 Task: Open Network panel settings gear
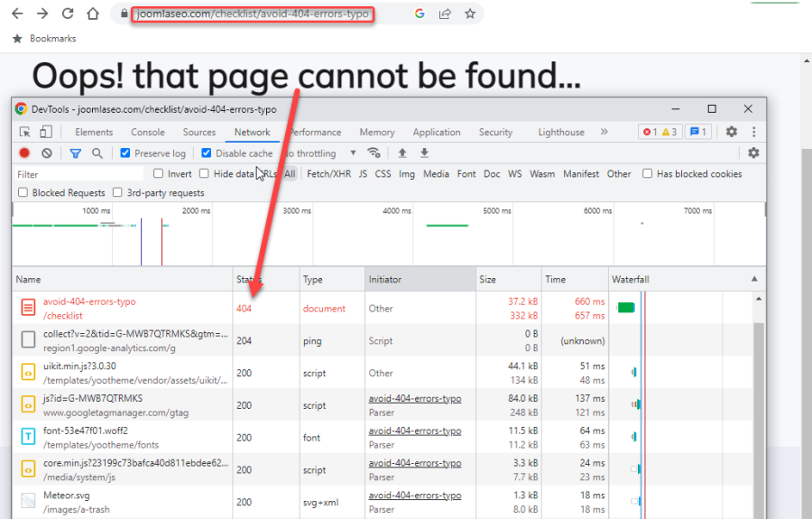[x=753, y=153]
